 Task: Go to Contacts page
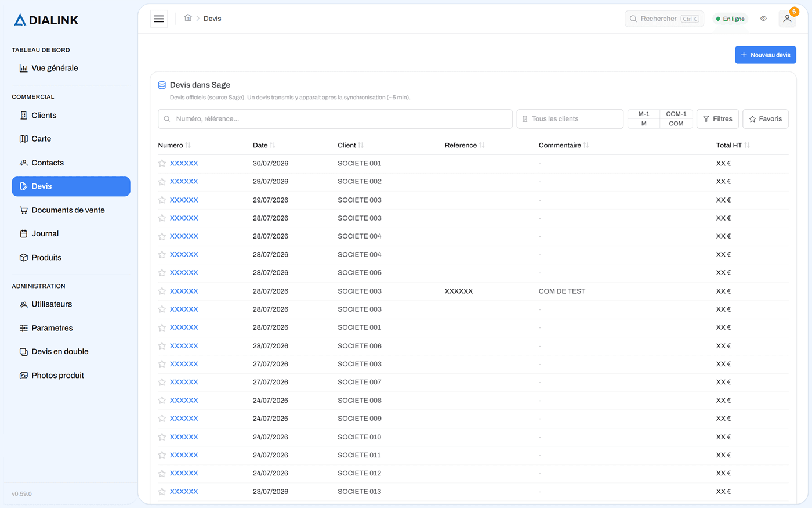point(71,163)
